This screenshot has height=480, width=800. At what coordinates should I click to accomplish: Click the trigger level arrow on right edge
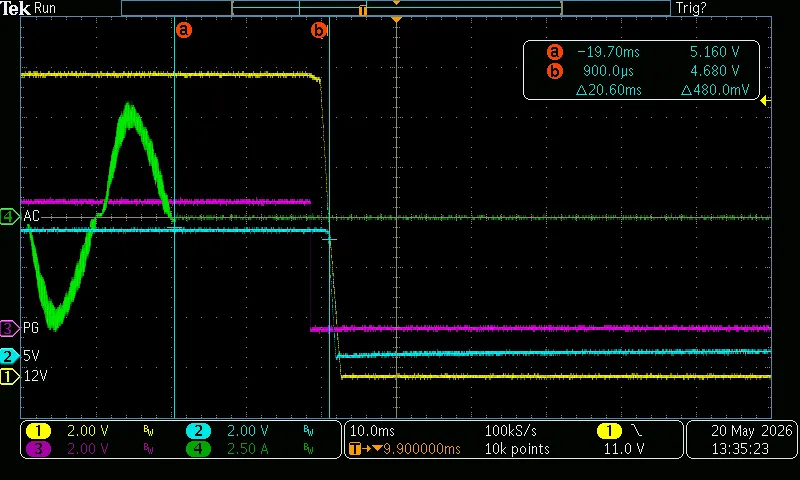coord(765,101)
